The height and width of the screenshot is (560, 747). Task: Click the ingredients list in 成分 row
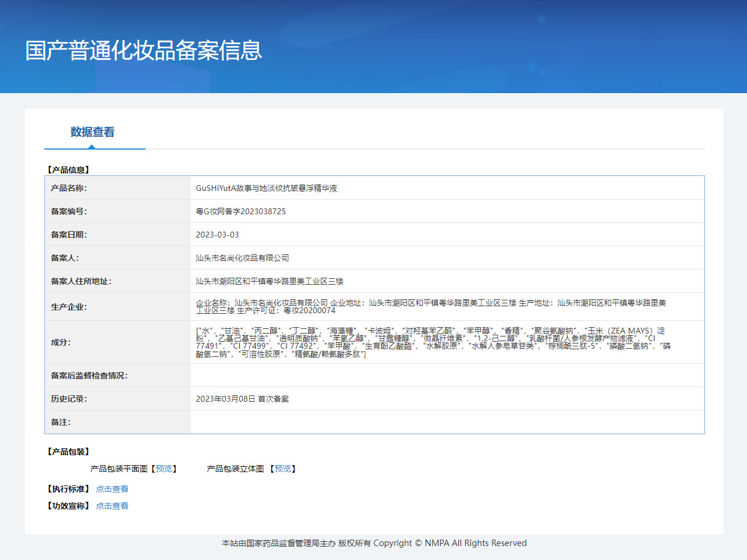(431, 342)
